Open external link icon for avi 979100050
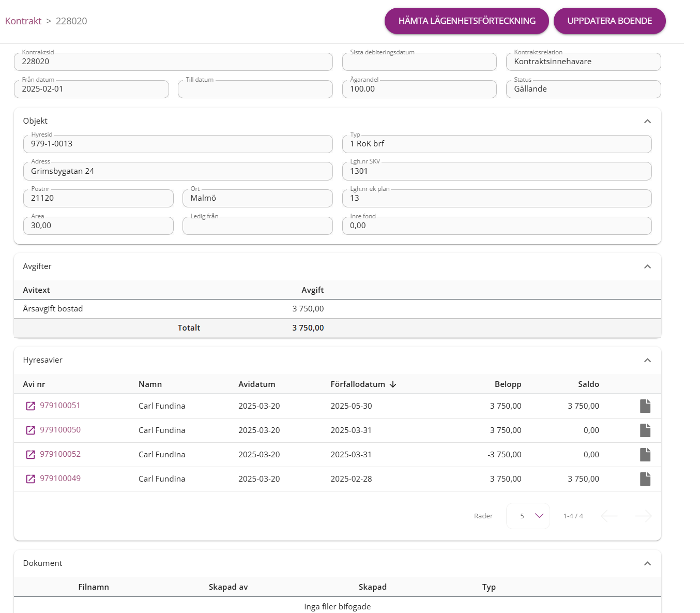The height and width of the screenshot is (613, 700). point(31,430)
